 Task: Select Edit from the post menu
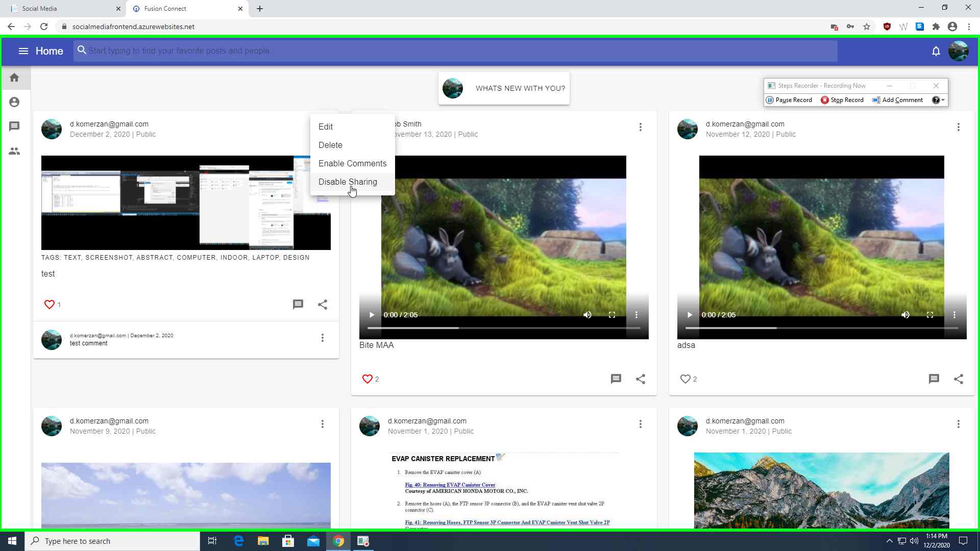point(352,127)
